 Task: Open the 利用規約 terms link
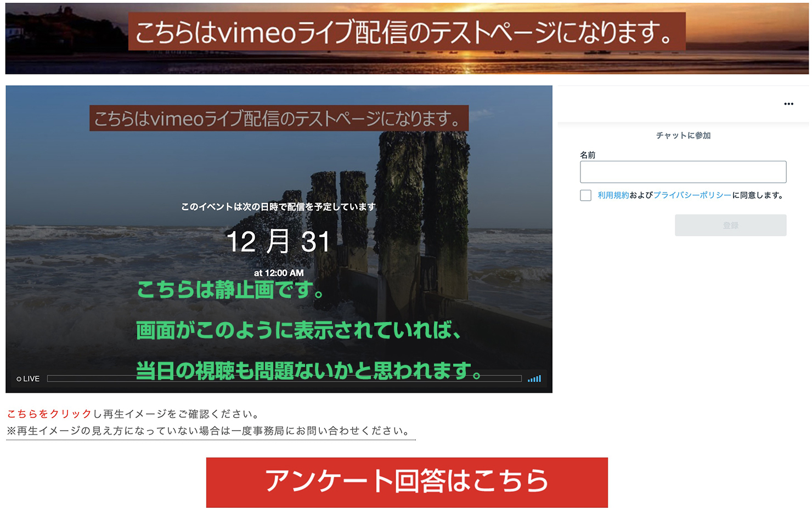613,195
